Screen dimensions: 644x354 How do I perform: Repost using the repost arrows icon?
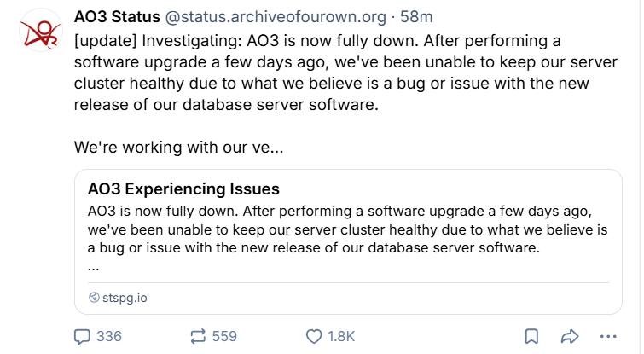click(196, 336)
